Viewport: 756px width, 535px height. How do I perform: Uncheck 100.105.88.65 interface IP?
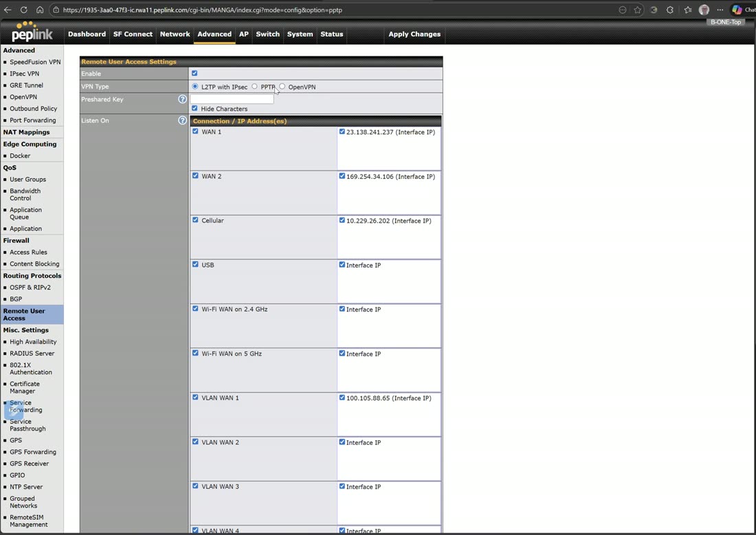point(342,397)
